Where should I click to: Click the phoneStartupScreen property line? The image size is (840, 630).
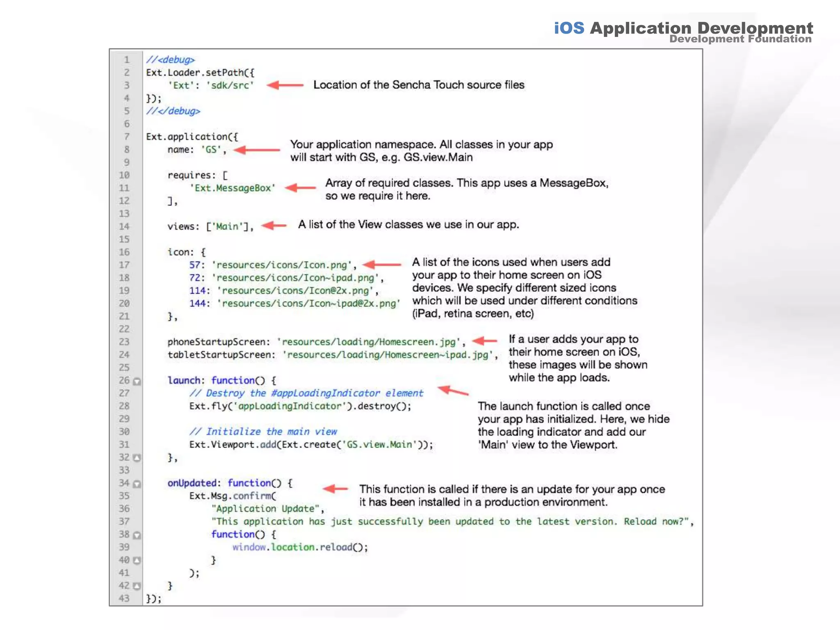pos(316,342)
